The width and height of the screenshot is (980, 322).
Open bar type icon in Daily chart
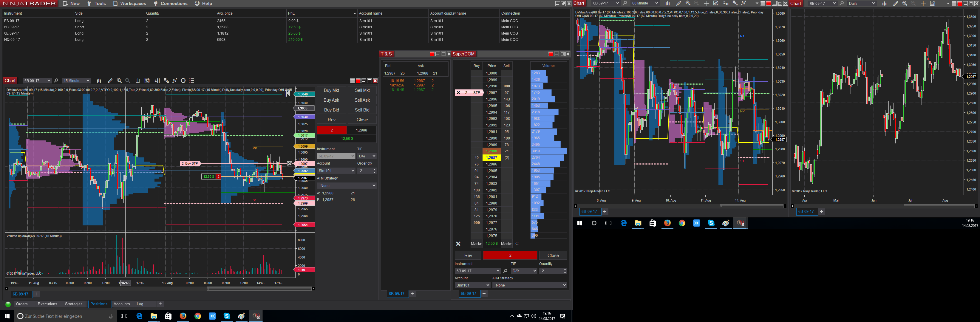[884, 3]
